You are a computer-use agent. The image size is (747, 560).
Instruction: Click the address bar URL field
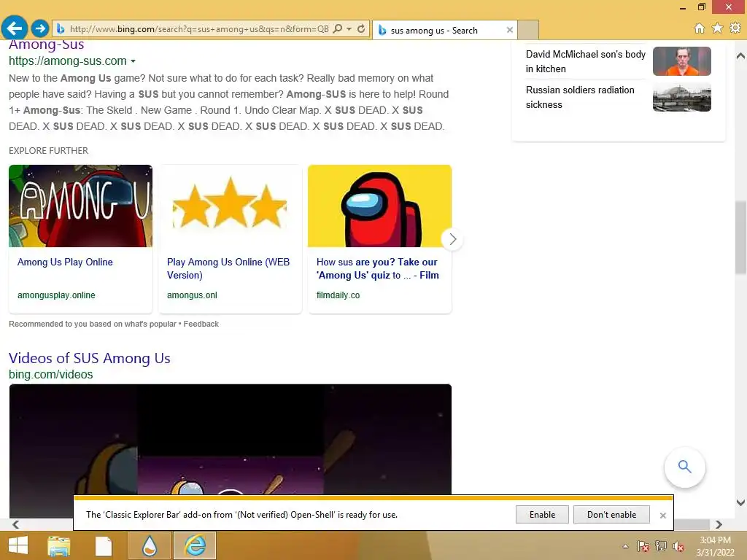point(199,29)
